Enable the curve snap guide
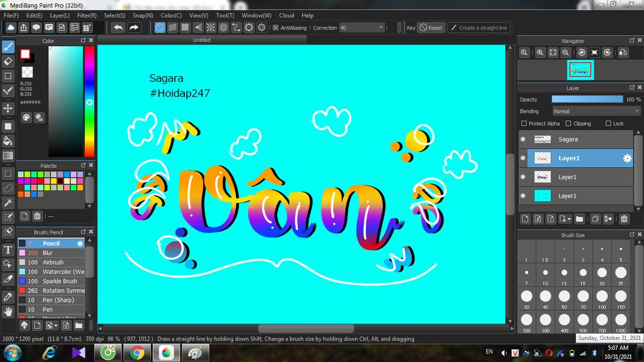The width and height of the screenshot is (644, 362). coord(236,28)
